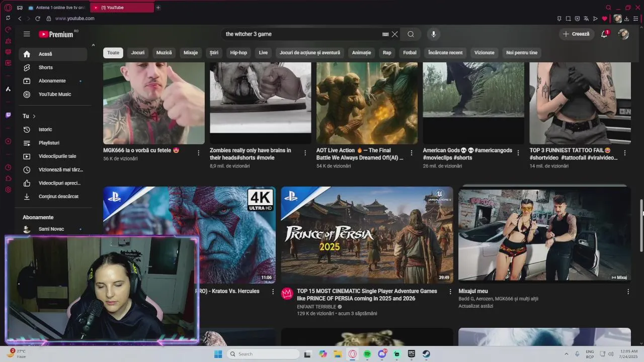Open the AOT Live Action short thumbnail
The image size is (644, 362).
(367, 103)
